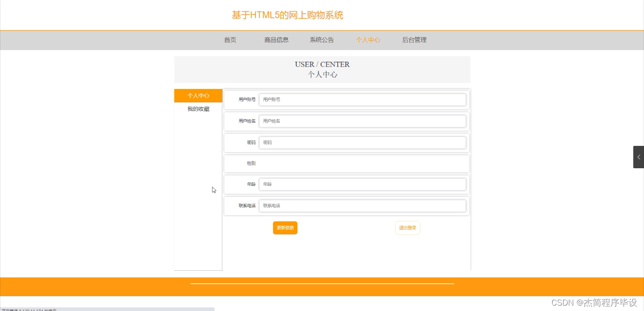
Task: Switch to 我的收藏 in the left sidebar
Action: 198,109
